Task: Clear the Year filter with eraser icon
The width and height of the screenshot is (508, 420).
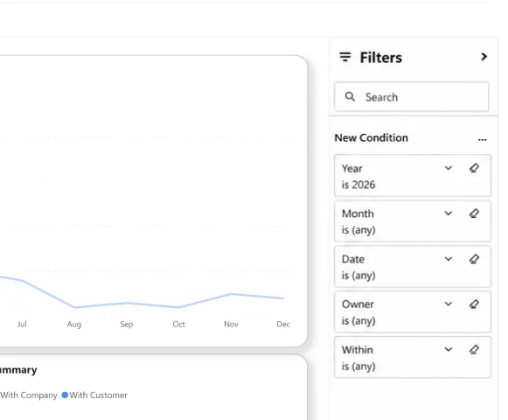Action: [x=474, y=168]
